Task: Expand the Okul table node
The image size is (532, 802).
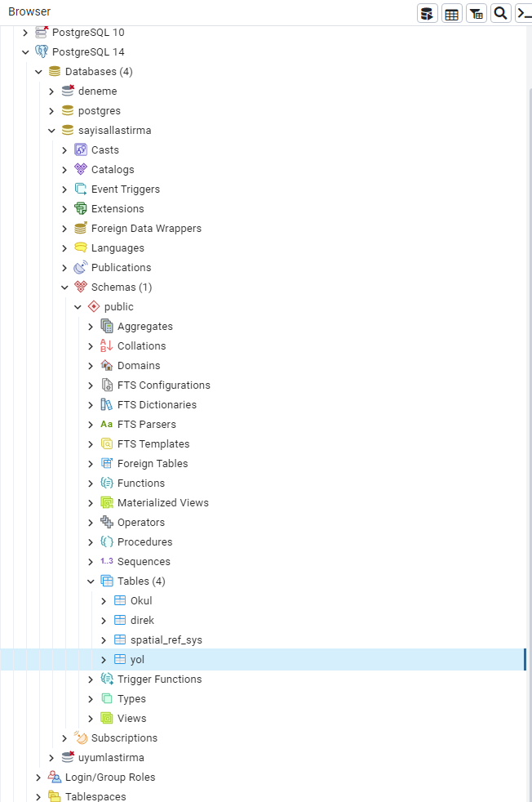Action: pyautogui.click(x=104, y=601)
